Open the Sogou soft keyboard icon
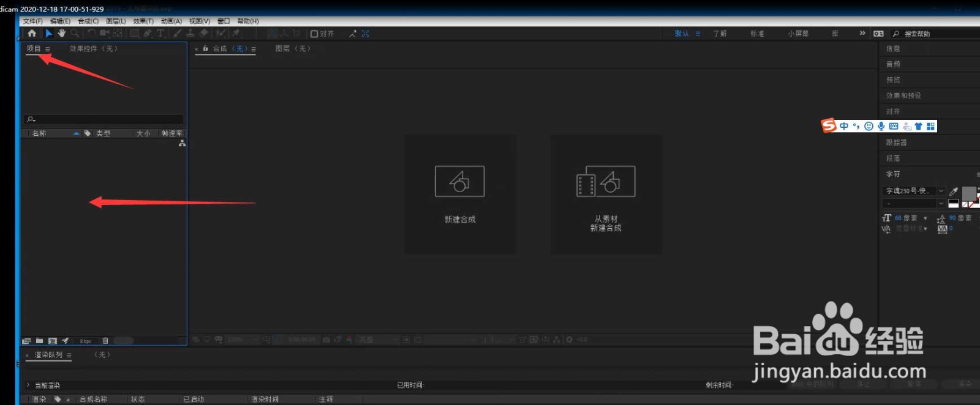The image size is (980, 405). point(894,126)
